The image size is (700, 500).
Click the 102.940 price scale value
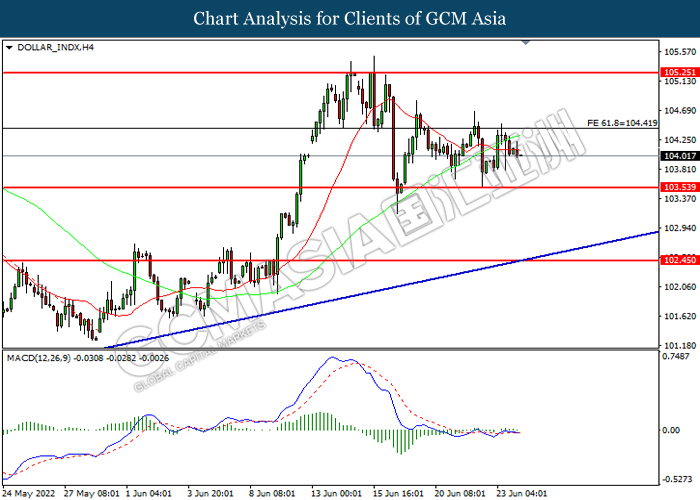click(680, 228)
